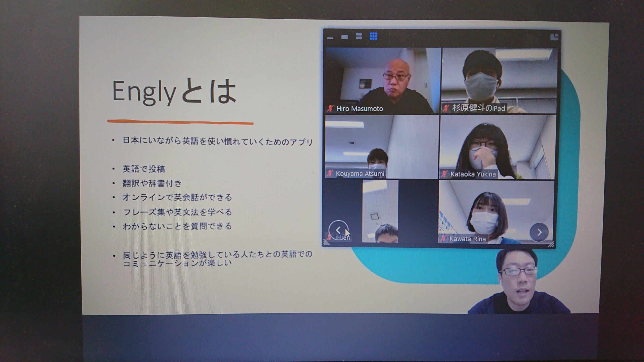This screenshot has width=644, height=362.
Task: Go to the previous gallery page arrow
Action: (x=338, y=230)
